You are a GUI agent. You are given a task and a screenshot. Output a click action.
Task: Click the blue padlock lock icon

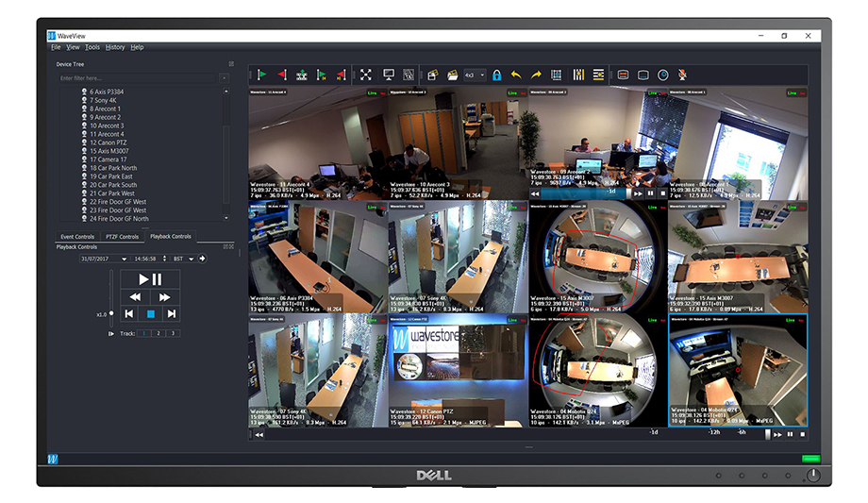[x=496, y=75]
